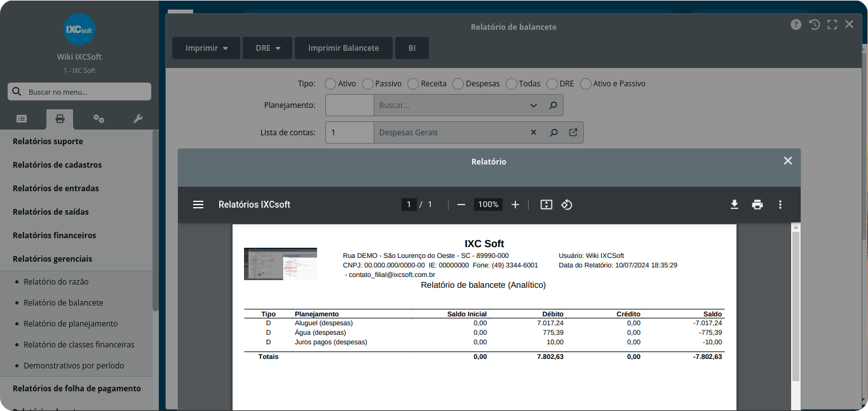
Task: Switch to the sidebar wrench tools tab
Action: click(x=138, y=119)
